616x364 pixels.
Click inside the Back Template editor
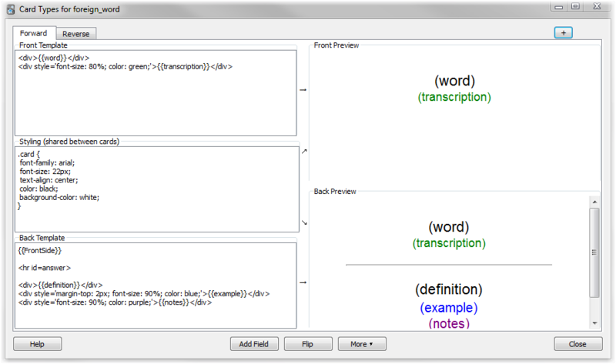(x=156, y=286)
